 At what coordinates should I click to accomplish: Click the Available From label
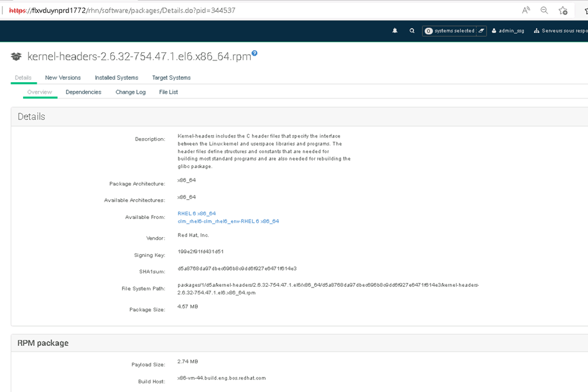145,217
